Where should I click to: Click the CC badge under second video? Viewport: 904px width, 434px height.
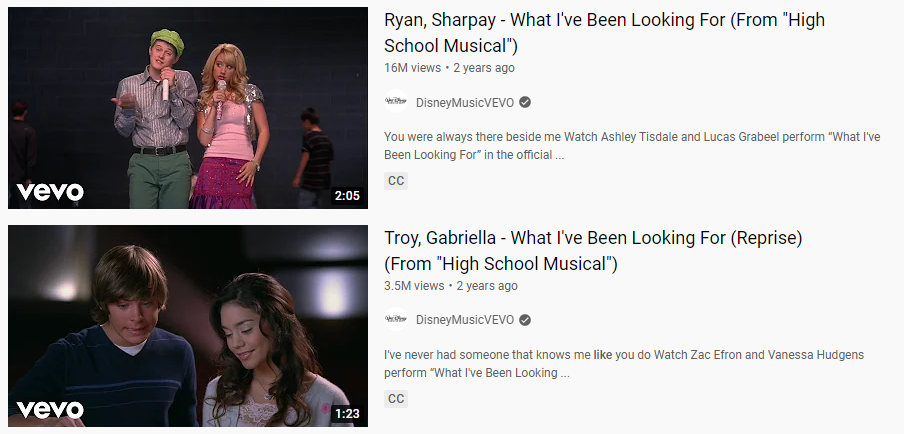point(396,399)
